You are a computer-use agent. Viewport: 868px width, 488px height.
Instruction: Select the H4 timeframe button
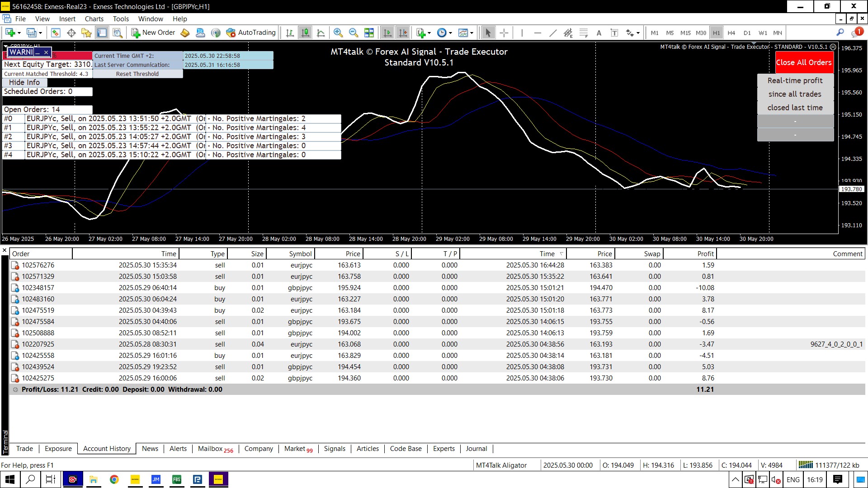coord(731,33)
